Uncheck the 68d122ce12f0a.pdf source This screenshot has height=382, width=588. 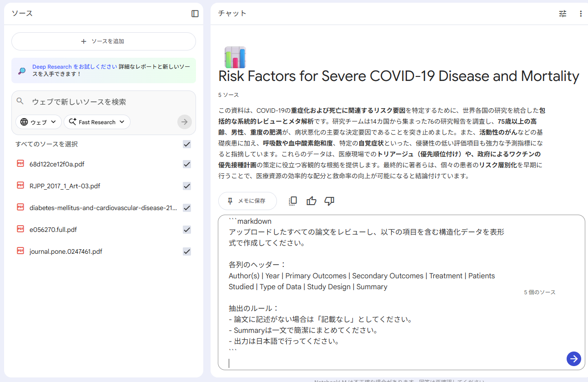[187, 164]
